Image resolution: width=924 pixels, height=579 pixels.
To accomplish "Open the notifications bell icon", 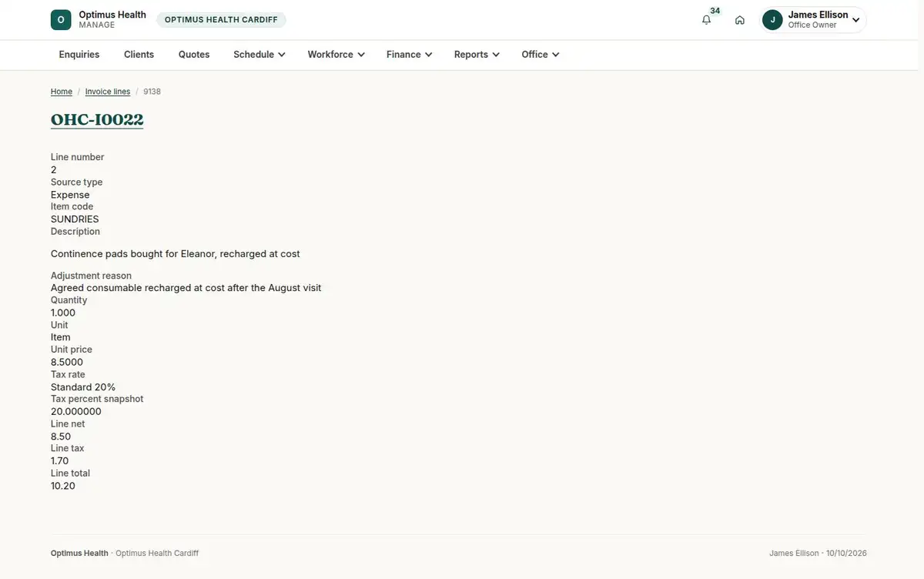I will tap(706, 20).
